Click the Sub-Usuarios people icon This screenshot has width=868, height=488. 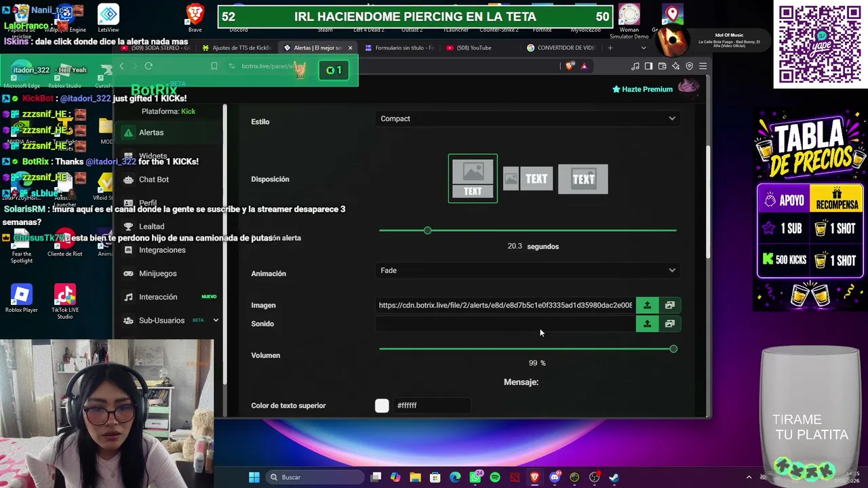(x=128, y=321)
